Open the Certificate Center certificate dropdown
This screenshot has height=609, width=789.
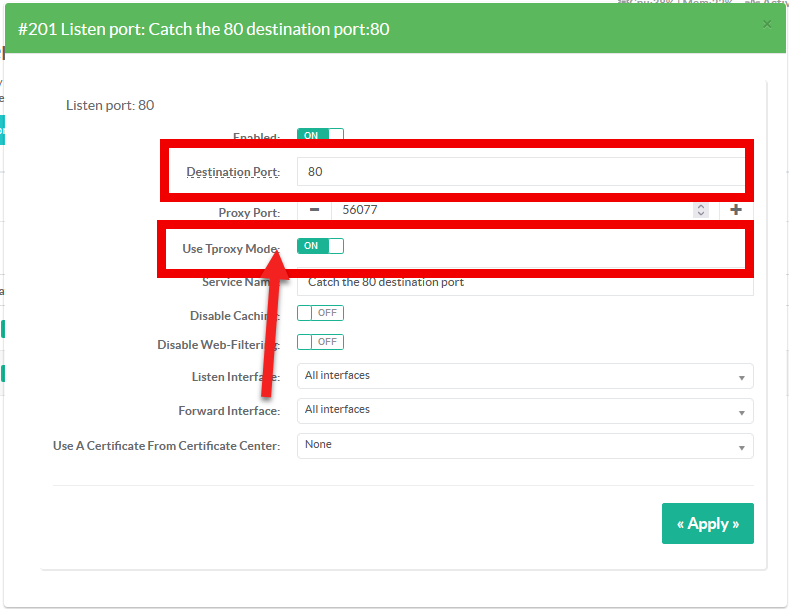tap(524, 445)
